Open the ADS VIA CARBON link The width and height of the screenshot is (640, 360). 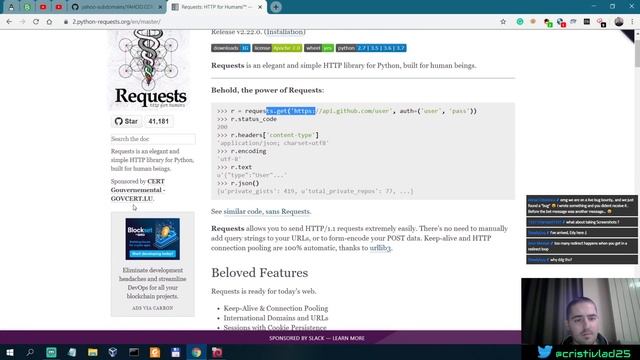[x=153, y=308]
